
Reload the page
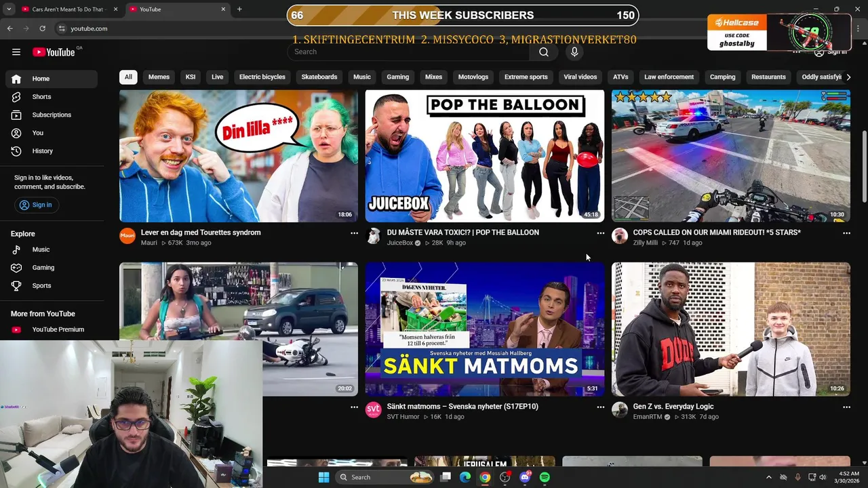[42, 28]
